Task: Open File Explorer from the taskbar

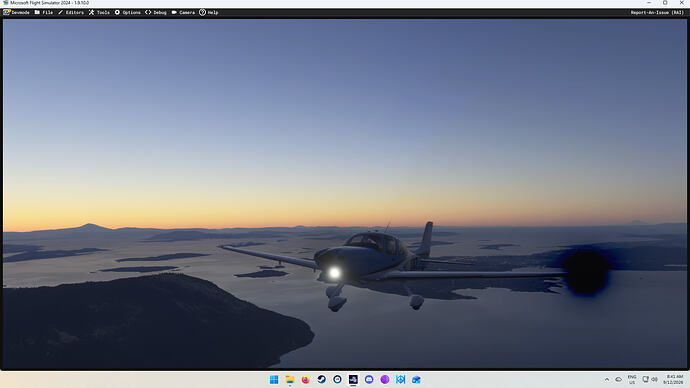Action: click(290, 379)
